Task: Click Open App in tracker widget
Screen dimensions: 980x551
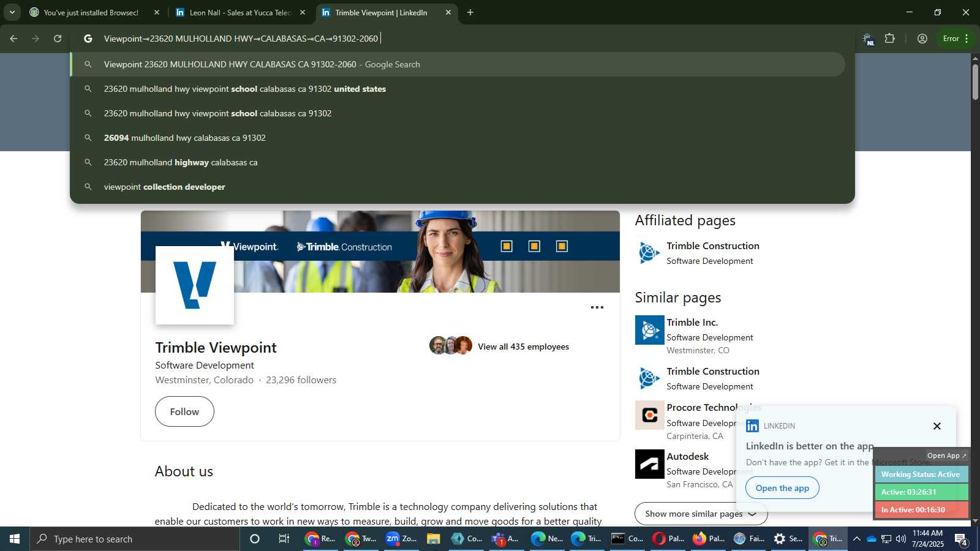Action: pos(946,455)
